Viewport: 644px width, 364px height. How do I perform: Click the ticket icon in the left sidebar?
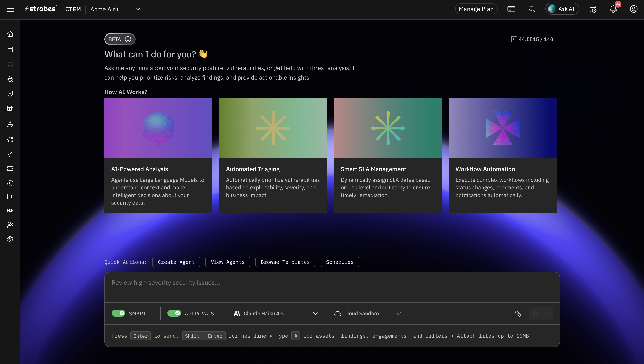10,169
